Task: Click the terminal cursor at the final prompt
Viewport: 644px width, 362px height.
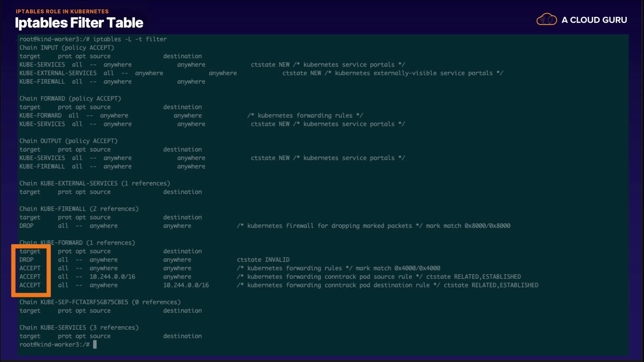Action: pos(95,345)
